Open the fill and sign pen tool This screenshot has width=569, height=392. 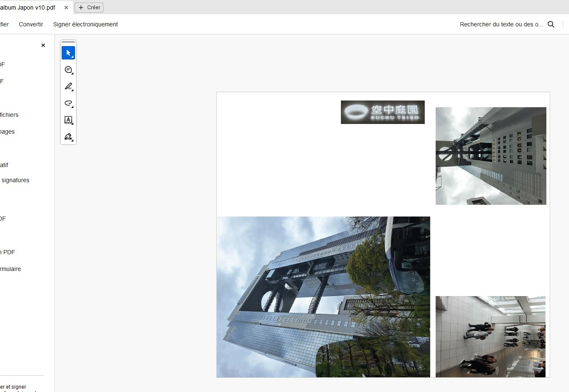68,137
